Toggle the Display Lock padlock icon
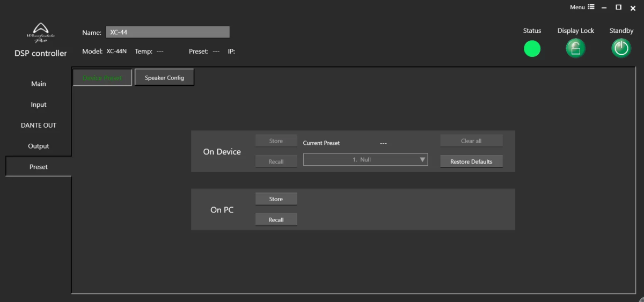The height and width of the screenshot is (302, 644). click(575, 49)
